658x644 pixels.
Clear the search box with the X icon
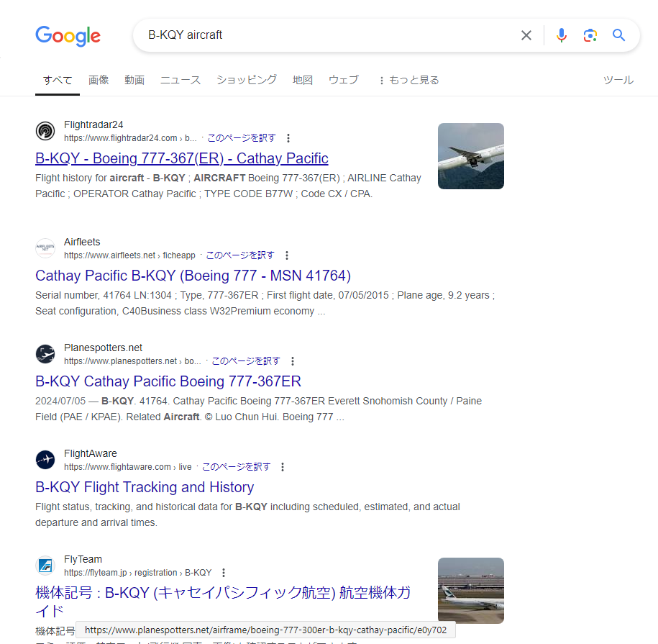(526, 35)
